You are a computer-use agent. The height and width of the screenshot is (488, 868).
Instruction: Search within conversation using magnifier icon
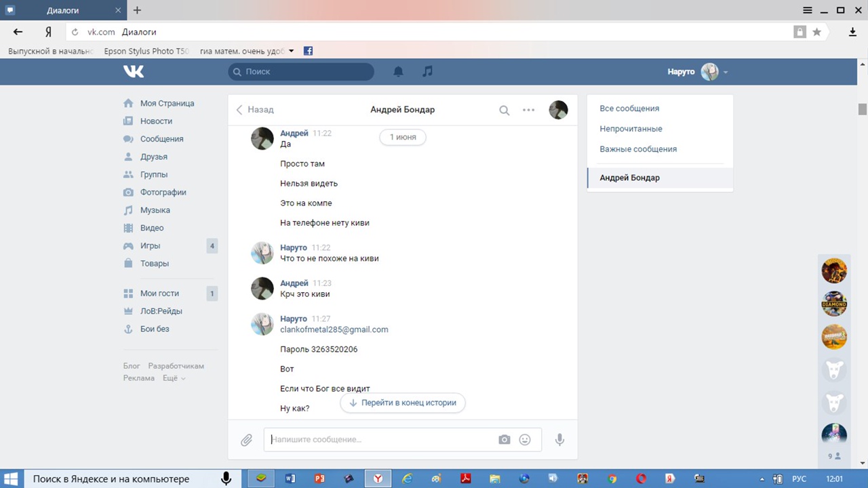(504, 110)
